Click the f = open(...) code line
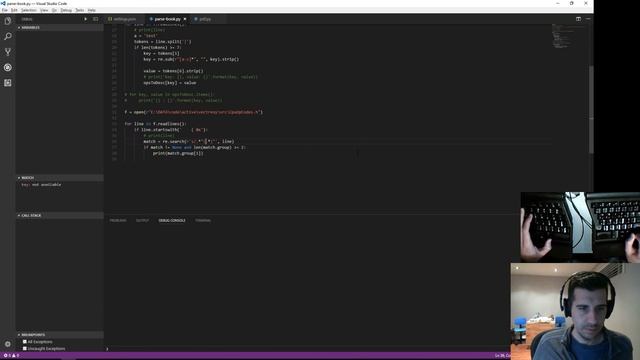640x360 pixels. [x=193, y=112]
